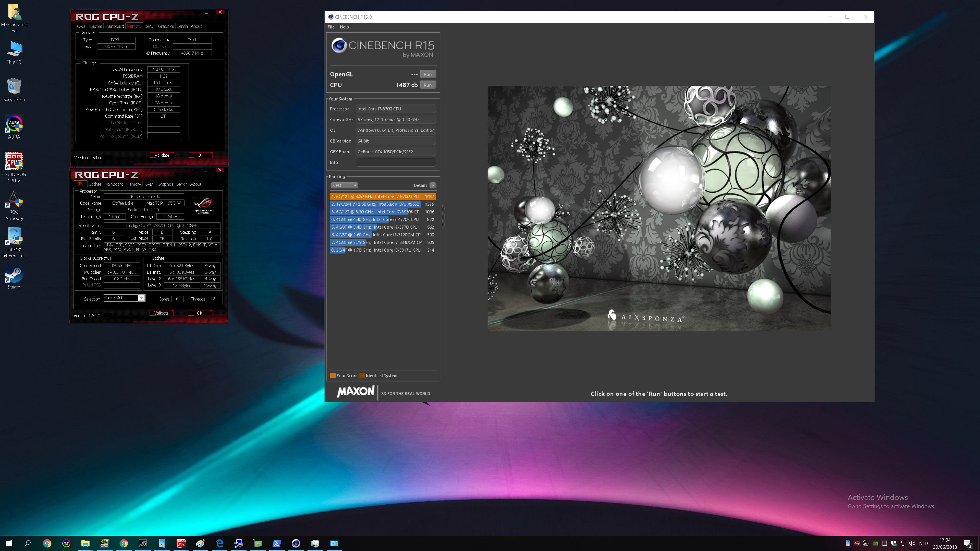Open Windows Defender tray icon
980x551 pixels.
[894, 543]
